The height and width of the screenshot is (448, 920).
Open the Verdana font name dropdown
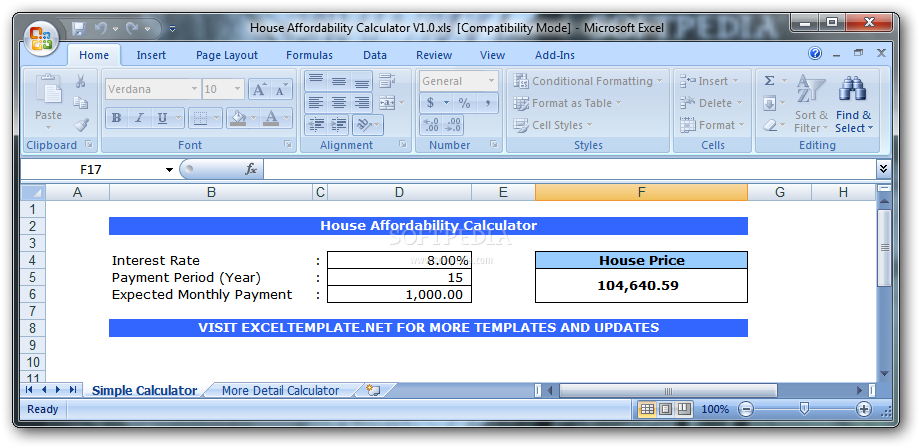194,89
